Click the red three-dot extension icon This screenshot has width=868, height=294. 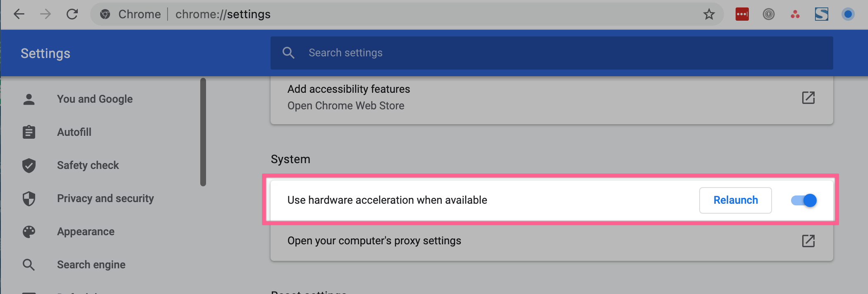[x=795, y=14]
